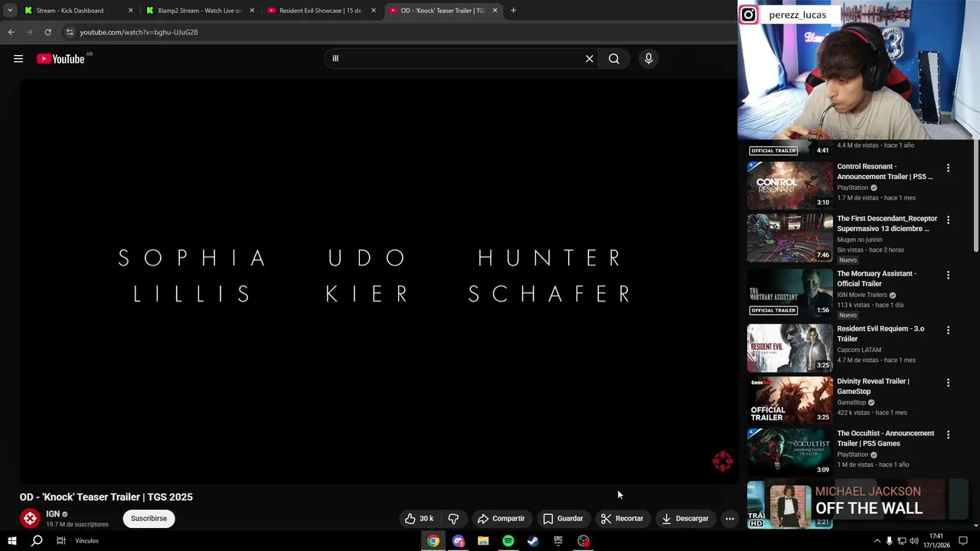Open a new browser tab
The height and width of the screenshot is (551, 980).
(x=513, y=11)
